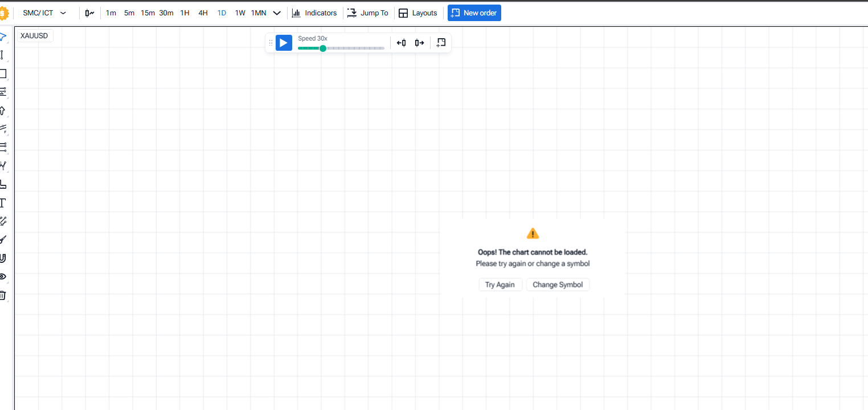Viewport: 868px width, 410px height.
Task: Click the Change Symbol button
Action: 558,285
